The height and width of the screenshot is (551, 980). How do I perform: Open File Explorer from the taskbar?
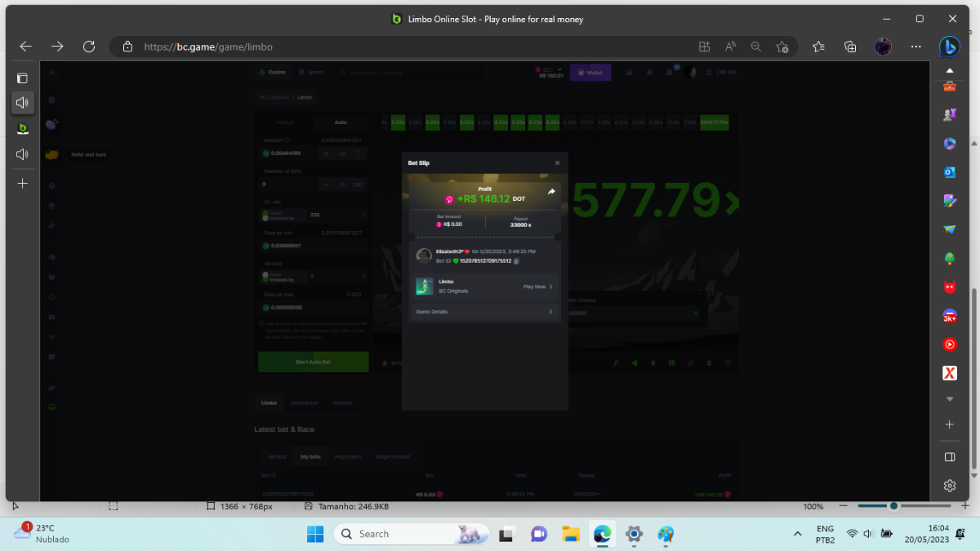coord(570,534)
